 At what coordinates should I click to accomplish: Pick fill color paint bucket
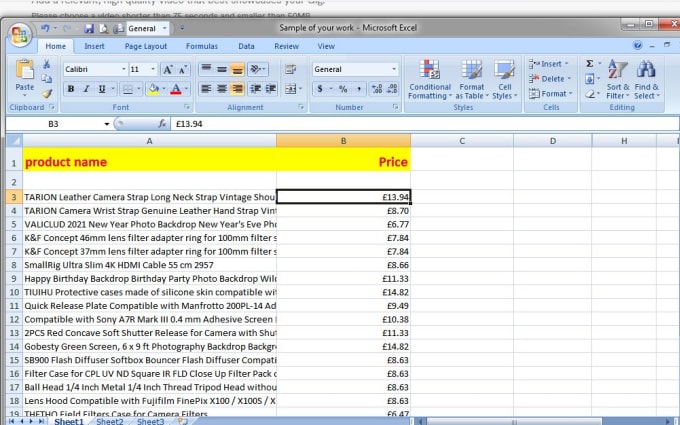pos(153,89)
